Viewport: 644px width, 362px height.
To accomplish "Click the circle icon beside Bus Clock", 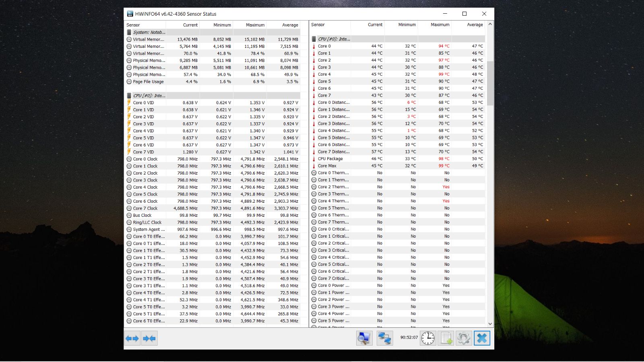I will coord(129,215).
